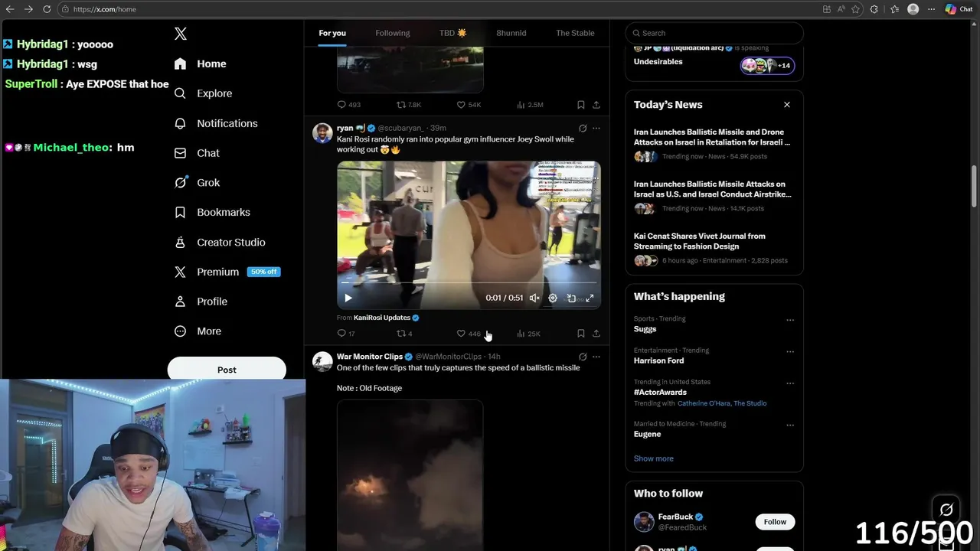The width and height of the screenshot is (980, 551).
Task: Select the For you tab
Action: 332,33
